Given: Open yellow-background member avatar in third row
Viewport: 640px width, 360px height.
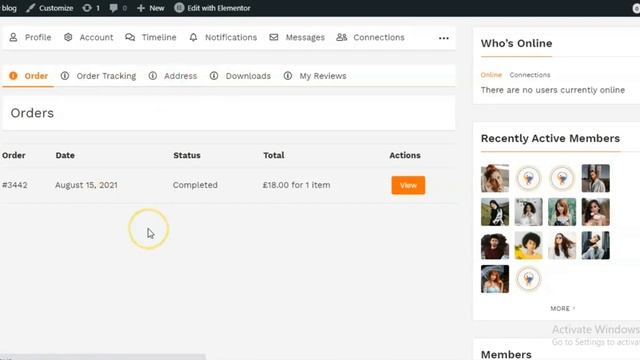Looking at the screenshot, I should click(529, 245).
